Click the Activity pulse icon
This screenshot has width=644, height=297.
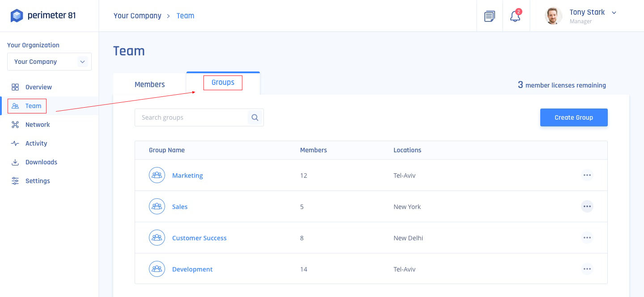tap(15, 143)
